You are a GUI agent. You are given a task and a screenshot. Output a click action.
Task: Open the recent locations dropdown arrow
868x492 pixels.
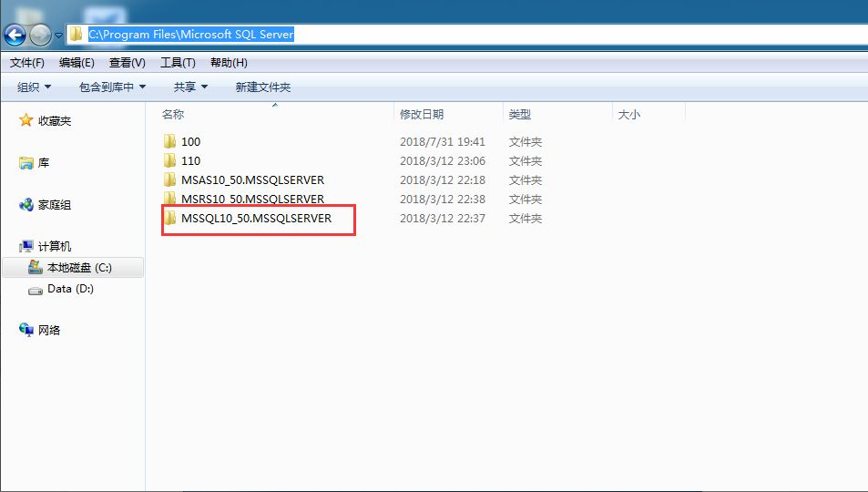pos(58,36)
